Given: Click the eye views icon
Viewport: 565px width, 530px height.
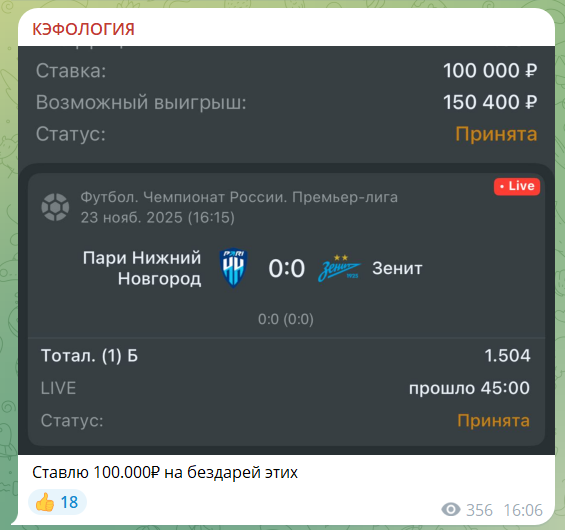Looking at the screenshot, I should point(451,509).
